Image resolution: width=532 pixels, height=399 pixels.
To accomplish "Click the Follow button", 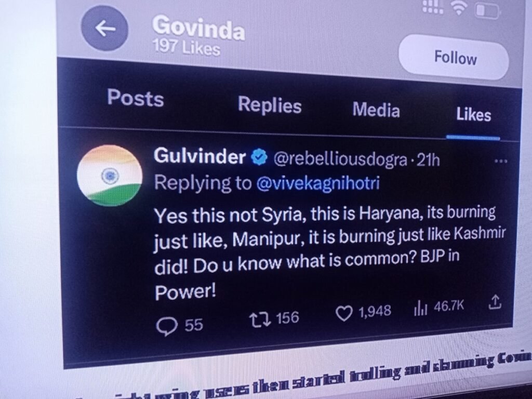I will click(x=455, y=57).
